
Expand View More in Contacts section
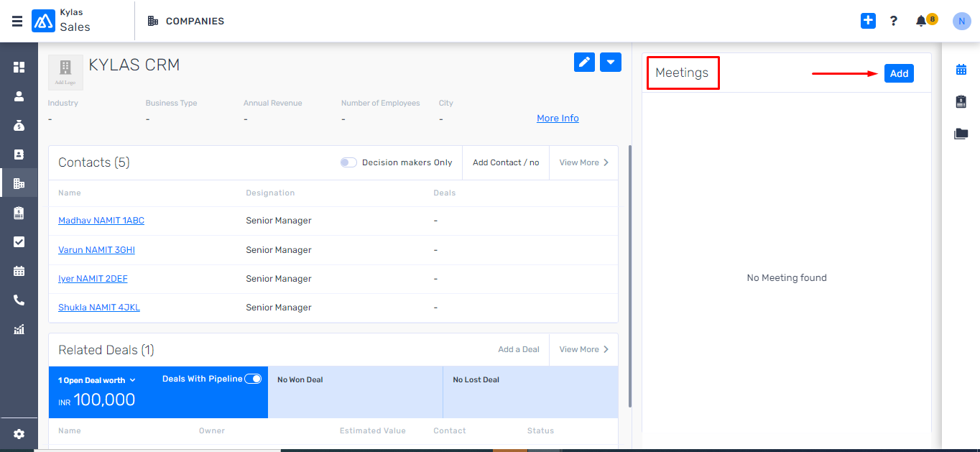pos(583,162)
